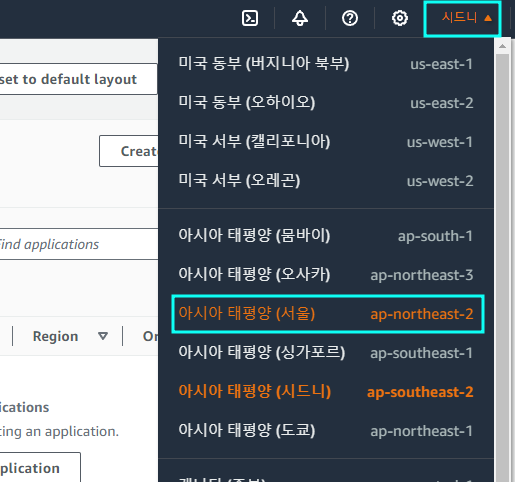Select 미국 서부 (캘리포니아) us-west-1

pyautogui.click(x=326, y=141)
